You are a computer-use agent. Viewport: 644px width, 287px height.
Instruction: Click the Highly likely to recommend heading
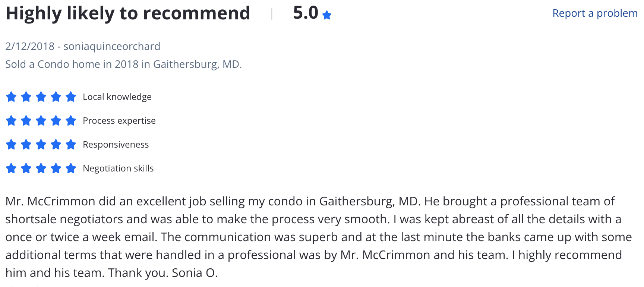(128, 14)
